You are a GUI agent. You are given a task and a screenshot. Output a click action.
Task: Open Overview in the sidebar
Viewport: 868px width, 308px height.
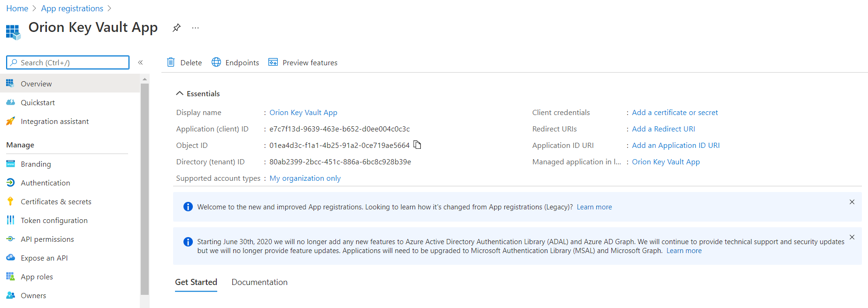coord(70,83)
